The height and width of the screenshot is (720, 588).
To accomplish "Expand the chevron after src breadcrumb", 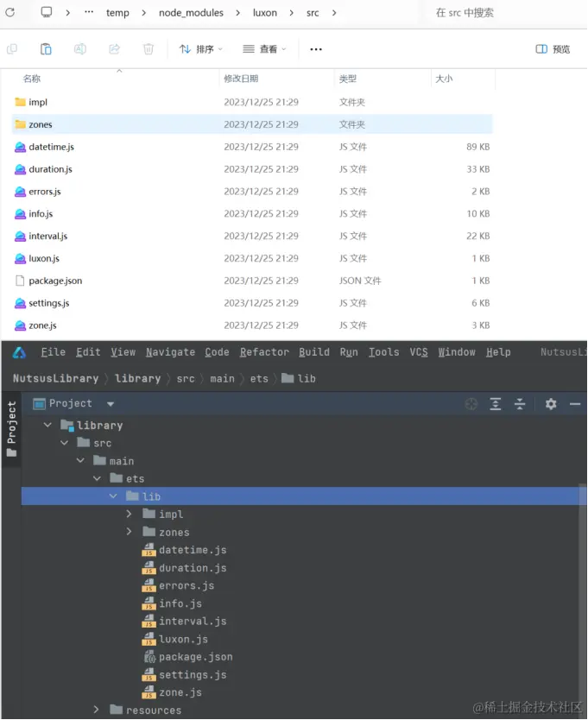I will coord(334,13).
